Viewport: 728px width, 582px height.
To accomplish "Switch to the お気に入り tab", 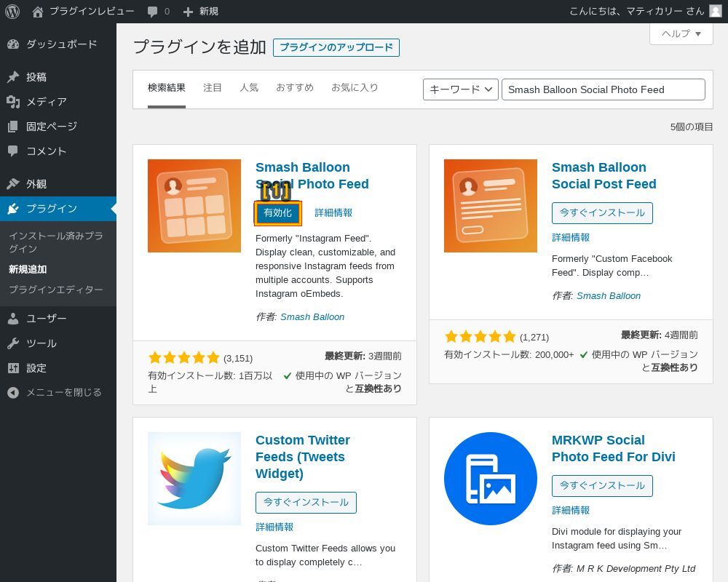I will tap(355, 88).
